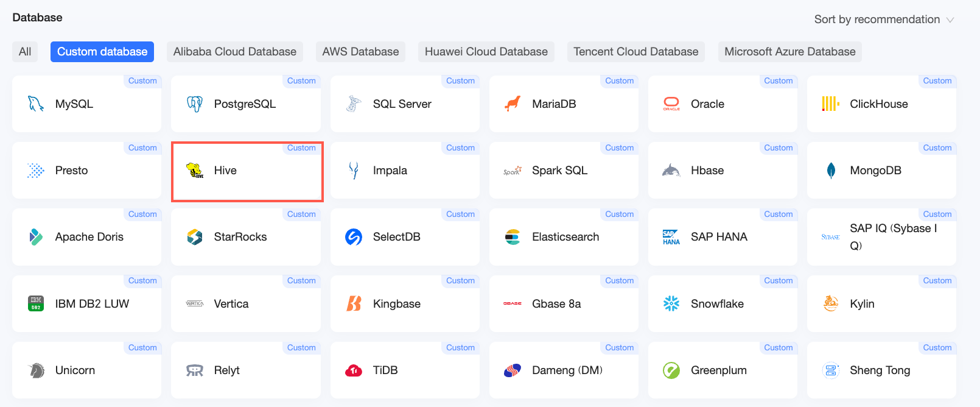
Task: Click the "IBM DB2 LUW" label text
Action: [x=93, y=303]
